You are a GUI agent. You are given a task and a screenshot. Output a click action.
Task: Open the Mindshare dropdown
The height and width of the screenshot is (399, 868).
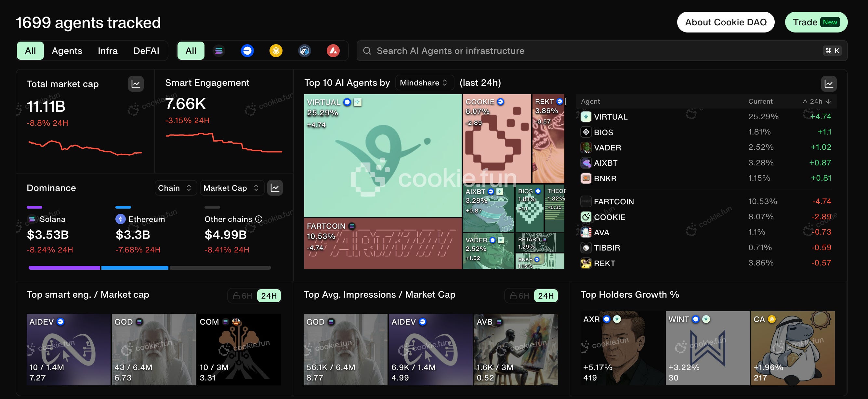424,83
